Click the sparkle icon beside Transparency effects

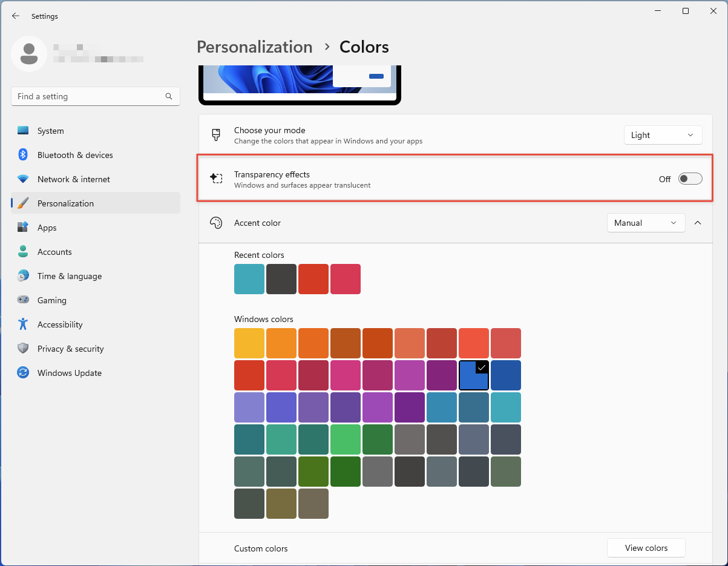(216, 179)
